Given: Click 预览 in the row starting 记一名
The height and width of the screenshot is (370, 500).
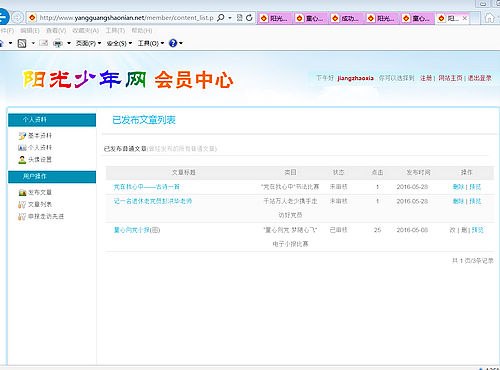Looking at the screenshot, I should (x=475, y=201).
